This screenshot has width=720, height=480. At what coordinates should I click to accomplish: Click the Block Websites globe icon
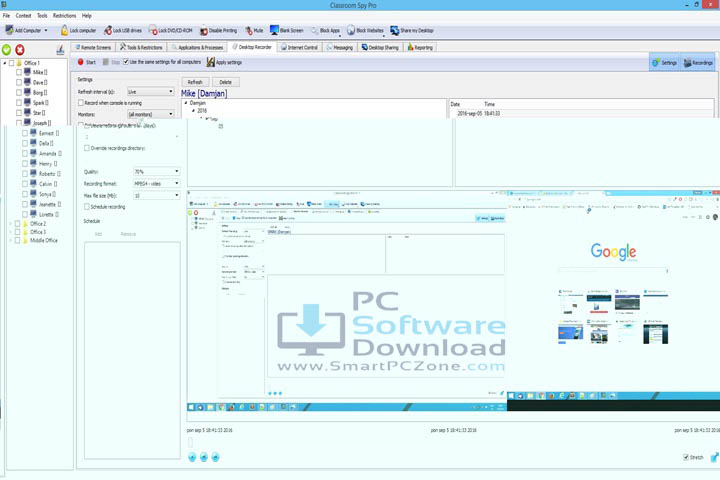(x=351, y=30)
